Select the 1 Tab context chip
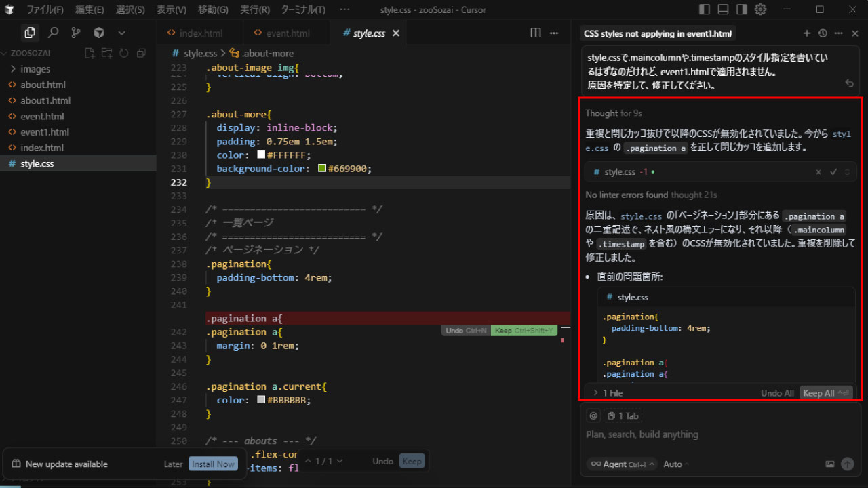 tap(623, 415)
